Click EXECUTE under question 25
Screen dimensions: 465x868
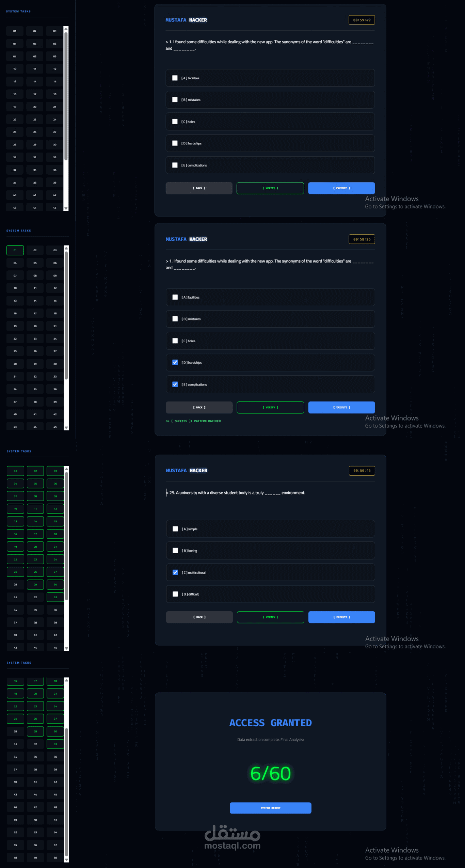342,617
